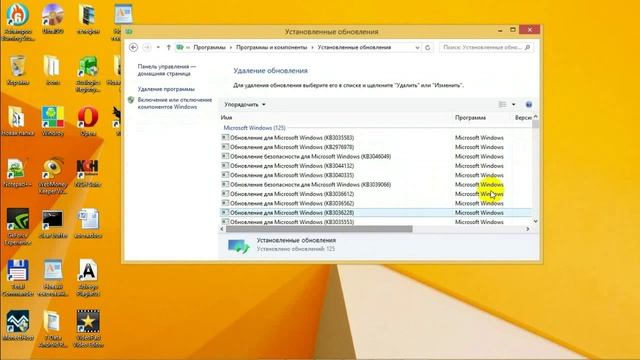Open Панель управления — домашняя страница link
The height and width of the screenshot is (360, 640).
pos(167,70)
